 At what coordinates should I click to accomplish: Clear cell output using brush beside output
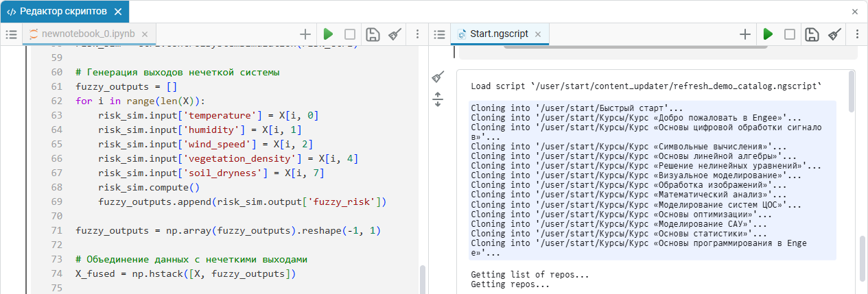tap(438, 77)
